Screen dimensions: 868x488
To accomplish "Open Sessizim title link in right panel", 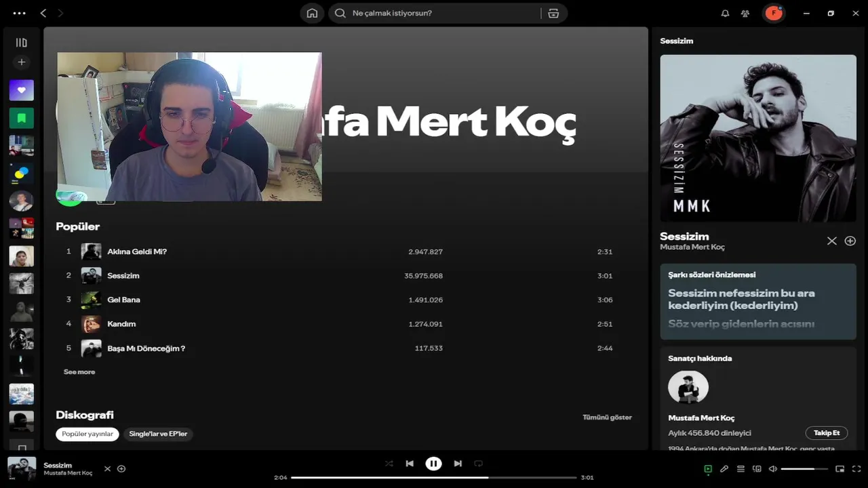I will pos(684,236).
